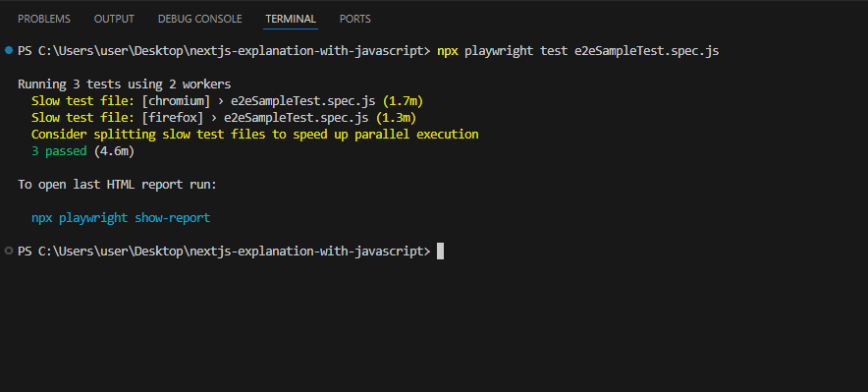Click the terminal cursor at the prompt
Image resolution: width=868 pixels, height=392 pixels.
point(440,251)
